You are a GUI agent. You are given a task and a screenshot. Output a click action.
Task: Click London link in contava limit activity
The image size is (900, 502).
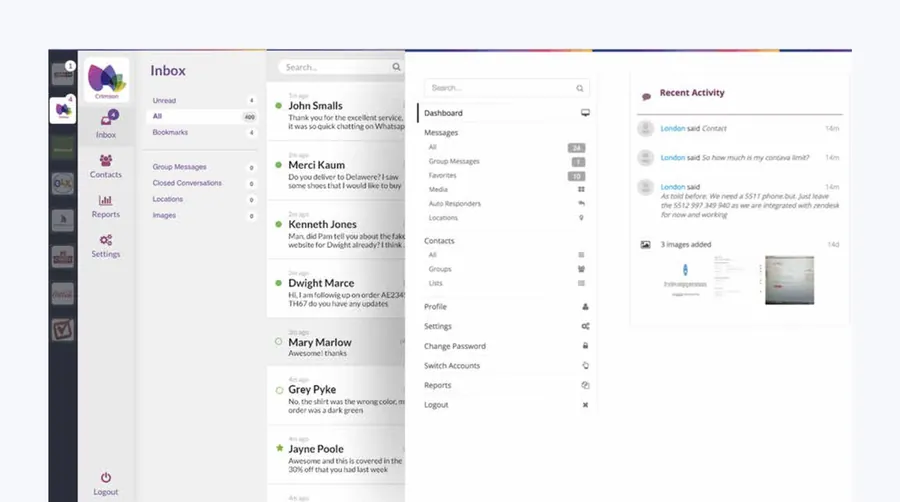[x=673, y=157]
